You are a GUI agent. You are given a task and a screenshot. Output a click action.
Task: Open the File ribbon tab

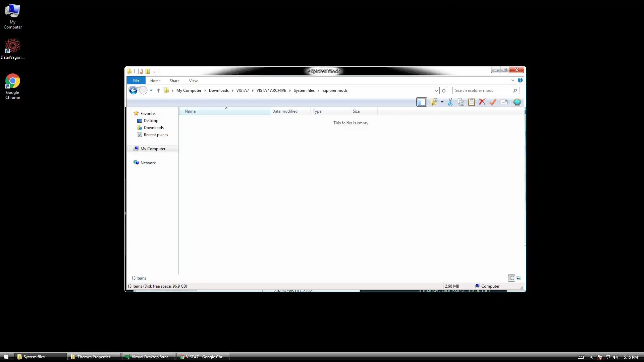[136, 80]
